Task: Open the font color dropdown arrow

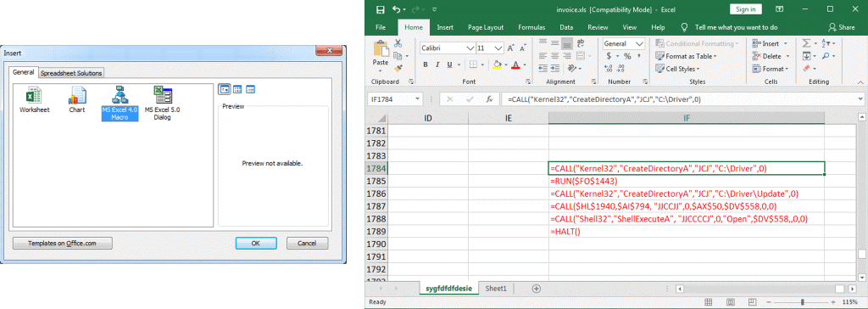Action: coord(524,65)
